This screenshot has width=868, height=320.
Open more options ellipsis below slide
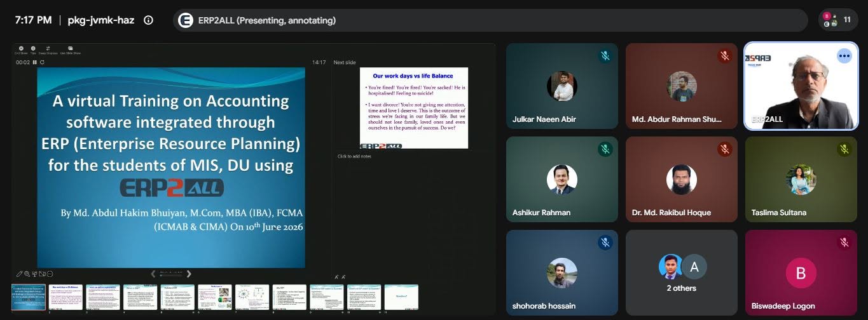tap(50, 274)
